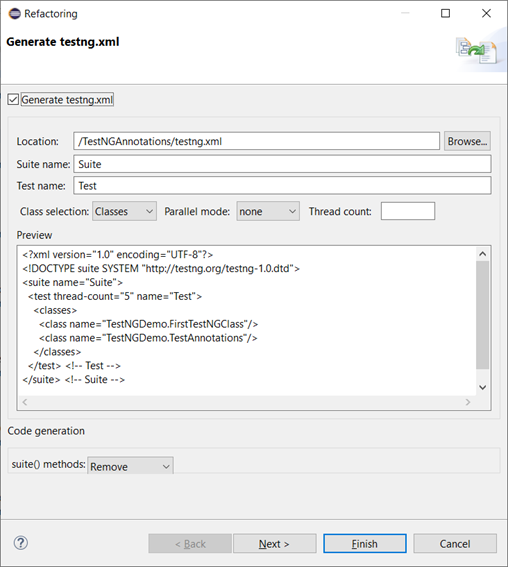Click the Browse... button
Screen dimensions: 508x567
(467, 141)
